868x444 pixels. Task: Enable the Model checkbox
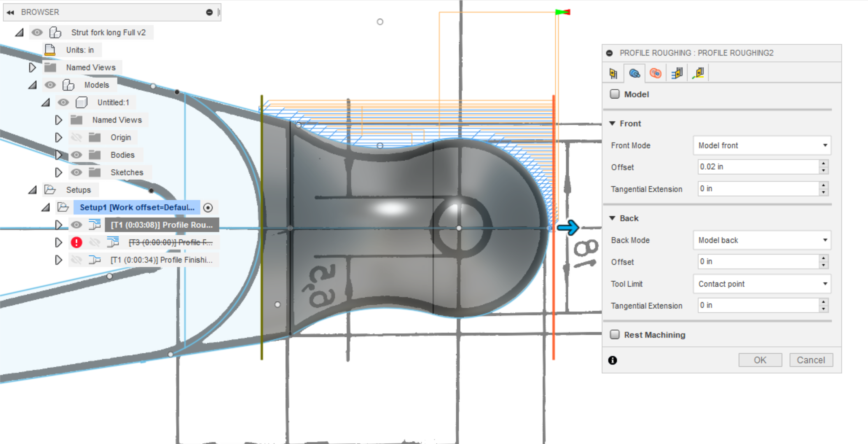pos(615,94)
